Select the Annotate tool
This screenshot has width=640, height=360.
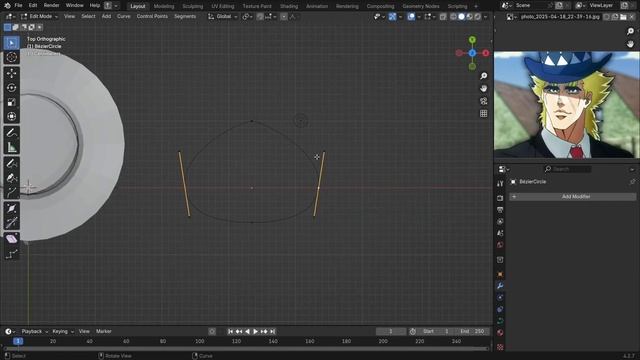pyautogui.click(x=11, y=133)
